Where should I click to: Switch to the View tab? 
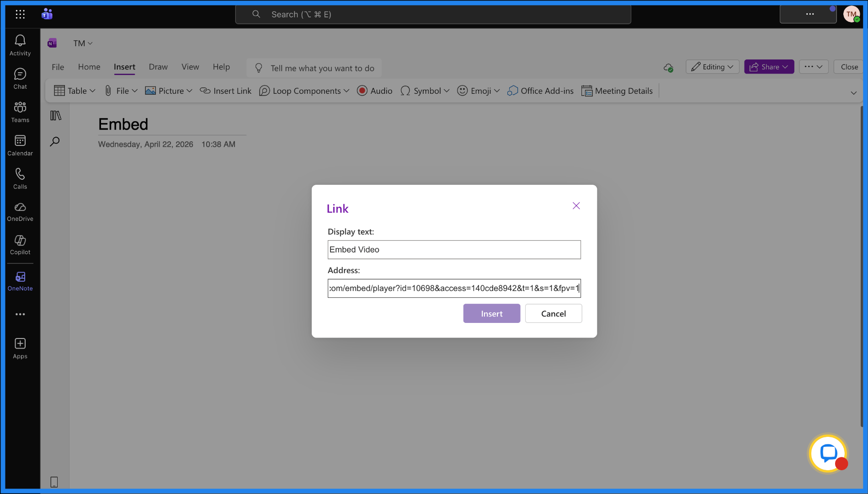[190, 67]
